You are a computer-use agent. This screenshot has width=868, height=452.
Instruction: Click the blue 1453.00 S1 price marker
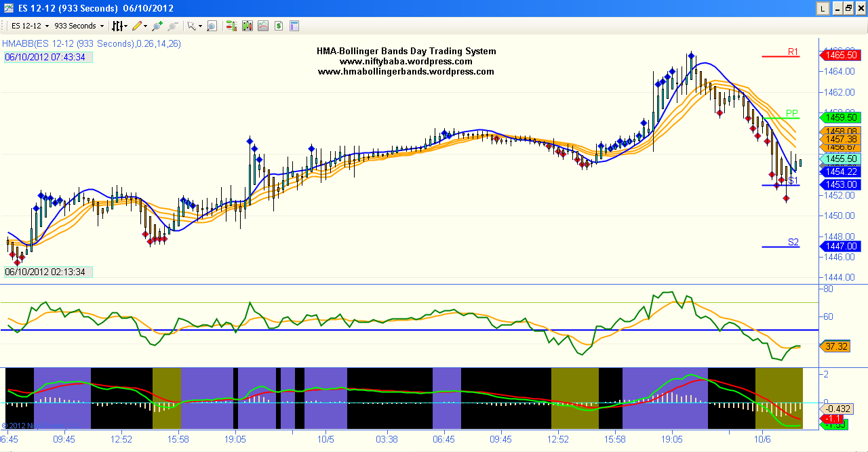[841, 184]
